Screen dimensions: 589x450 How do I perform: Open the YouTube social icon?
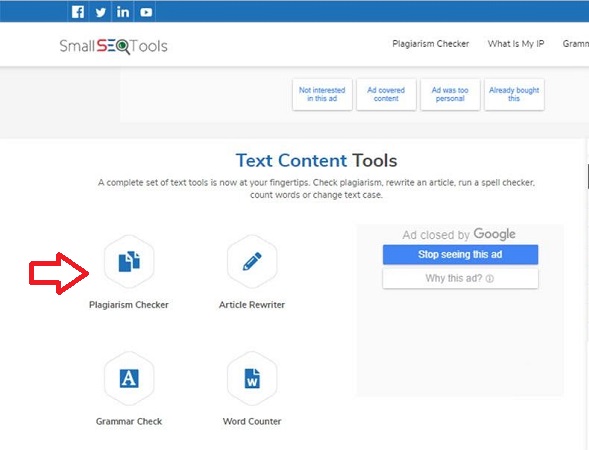pyautogui.click(x=146, y=12)
